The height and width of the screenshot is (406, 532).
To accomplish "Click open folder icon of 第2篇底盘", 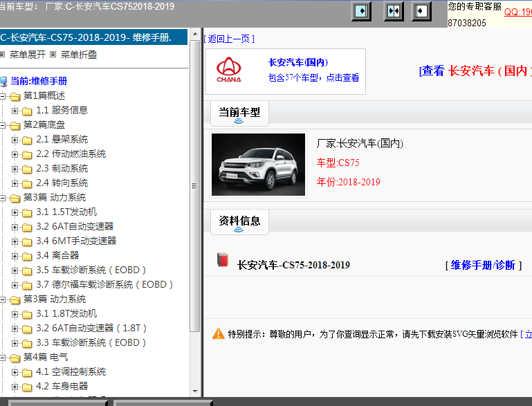I will (15, 126).
